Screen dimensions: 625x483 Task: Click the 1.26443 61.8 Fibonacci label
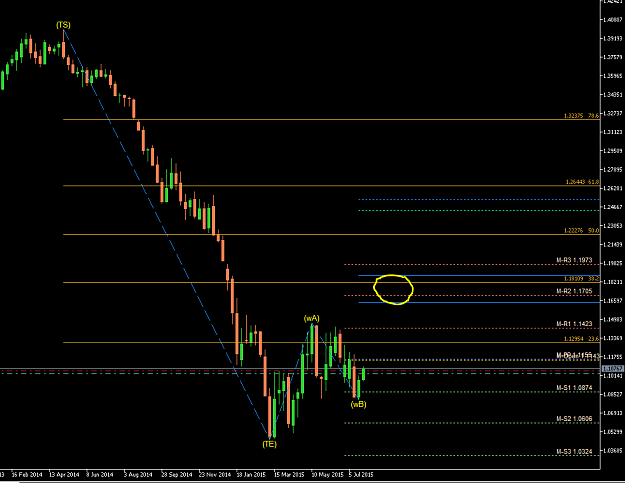click(x=582, y=182)
